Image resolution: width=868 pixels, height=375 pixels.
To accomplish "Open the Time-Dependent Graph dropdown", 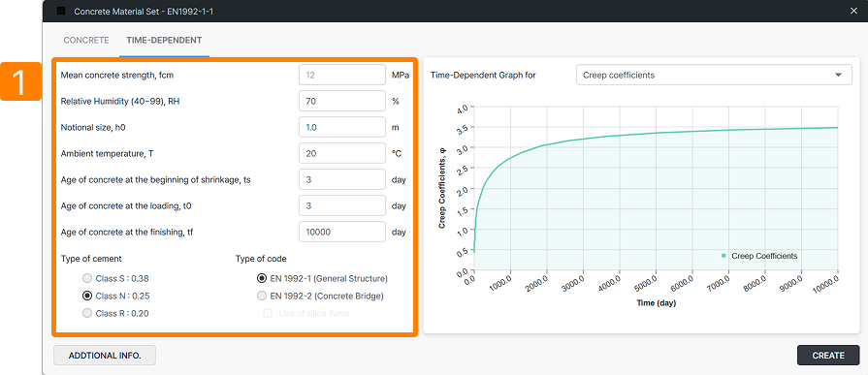I will click(x=714, y=76).
